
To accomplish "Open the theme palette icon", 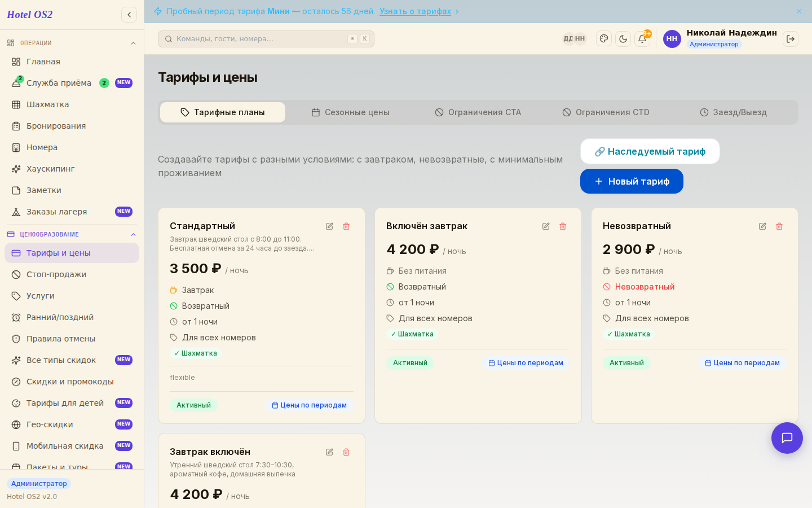I will click(604, 39).
